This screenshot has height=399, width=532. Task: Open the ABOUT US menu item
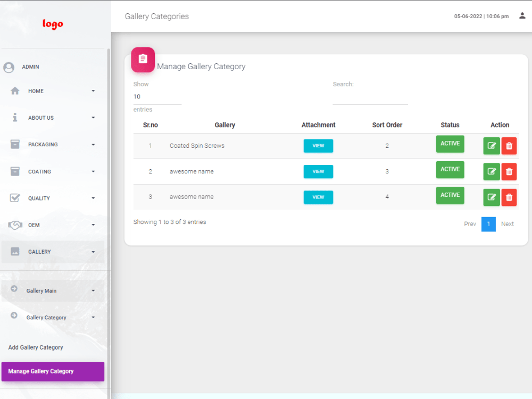click(x=53, y=118)
